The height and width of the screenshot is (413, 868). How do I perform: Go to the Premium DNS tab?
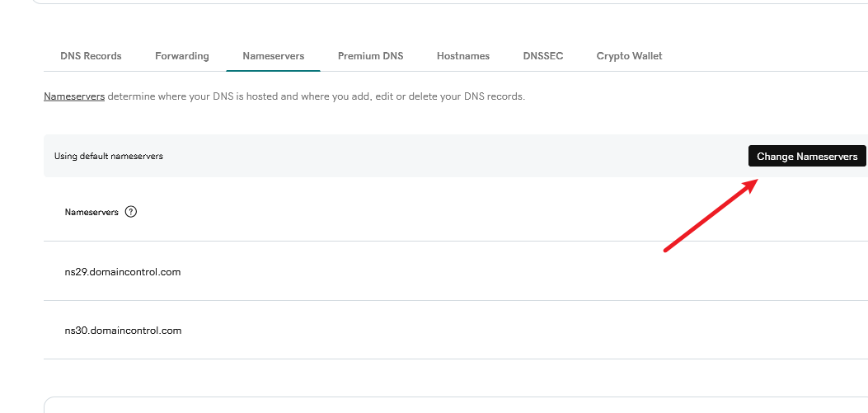tap(370, 56)
